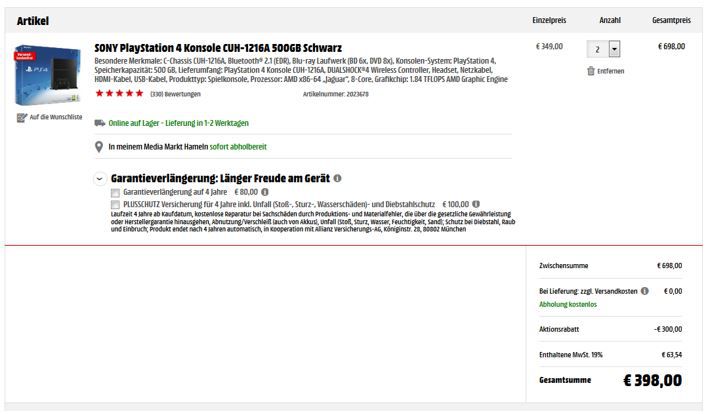The height and width of the screenshot is (414, 707).
Task: Click the Artikel column header
Action: (33, 21)
